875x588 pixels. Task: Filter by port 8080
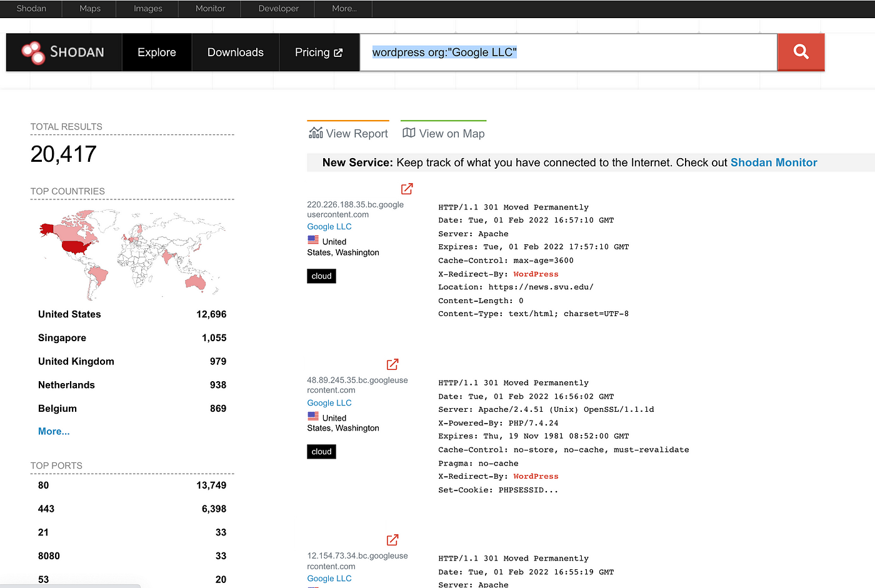point(132,556)
